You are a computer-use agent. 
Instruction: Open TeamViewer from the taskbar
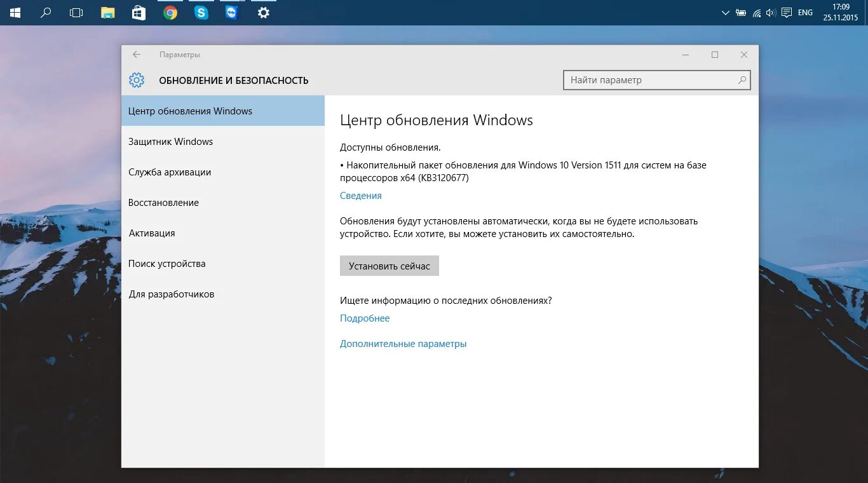(x=232, y=13)
